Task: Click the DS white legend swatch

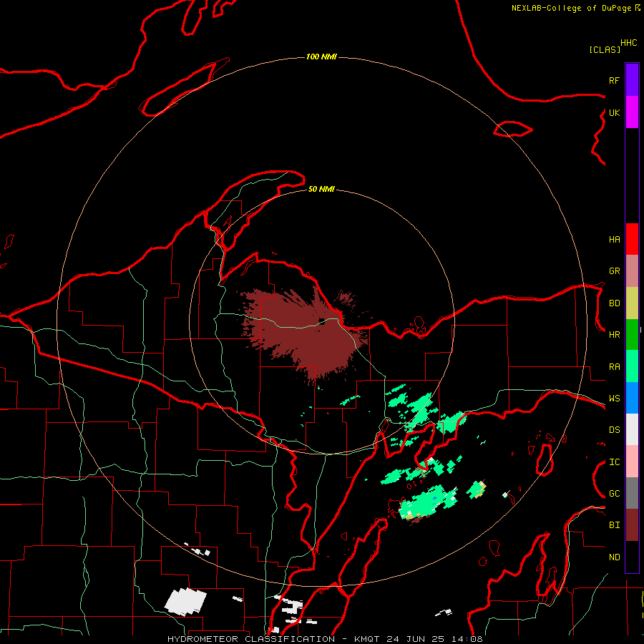Action: [x=632, y=429]
